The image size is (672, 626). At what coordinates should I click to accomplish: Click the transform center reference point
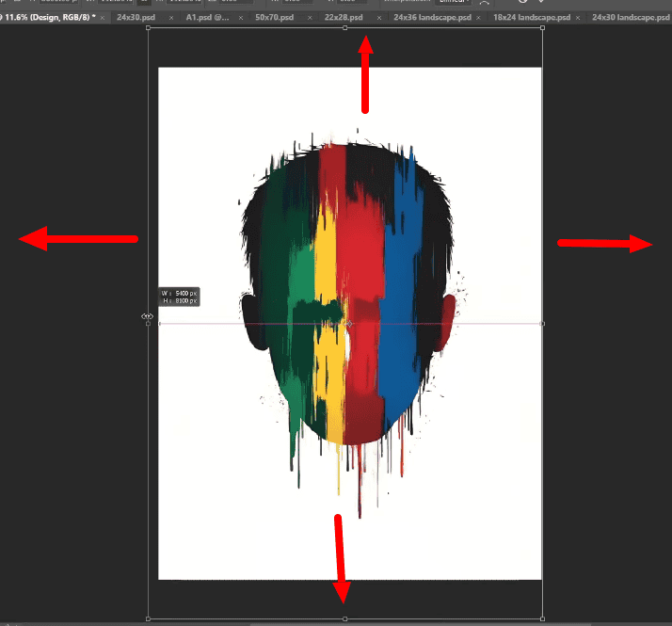(x=349, y=323)
